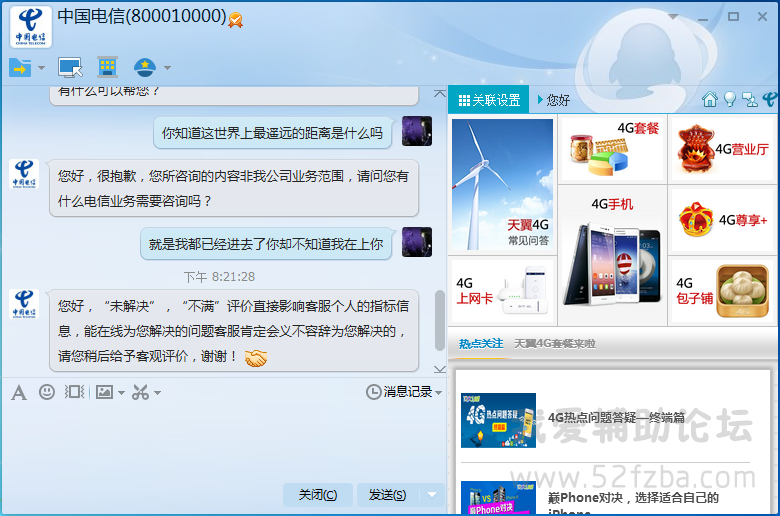Click the police cap report icon
The image size is (780, 516).
coord(145,68)
